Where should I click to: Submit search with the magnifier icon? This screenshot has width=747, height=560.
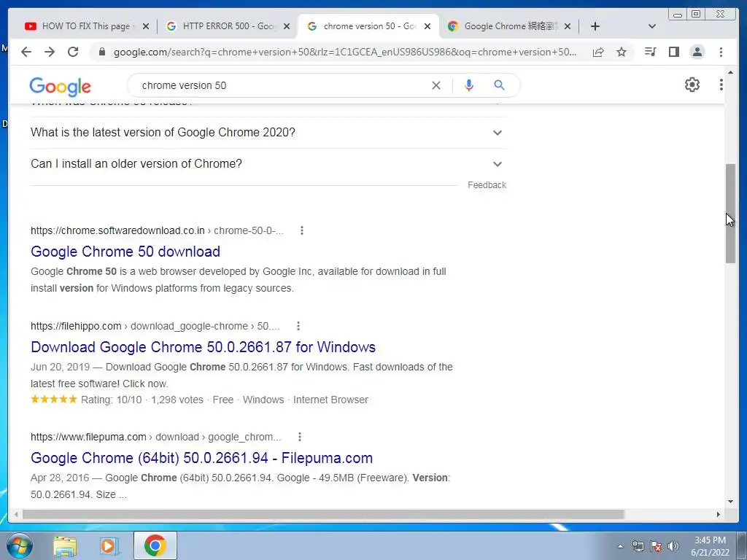pos(499,85)
